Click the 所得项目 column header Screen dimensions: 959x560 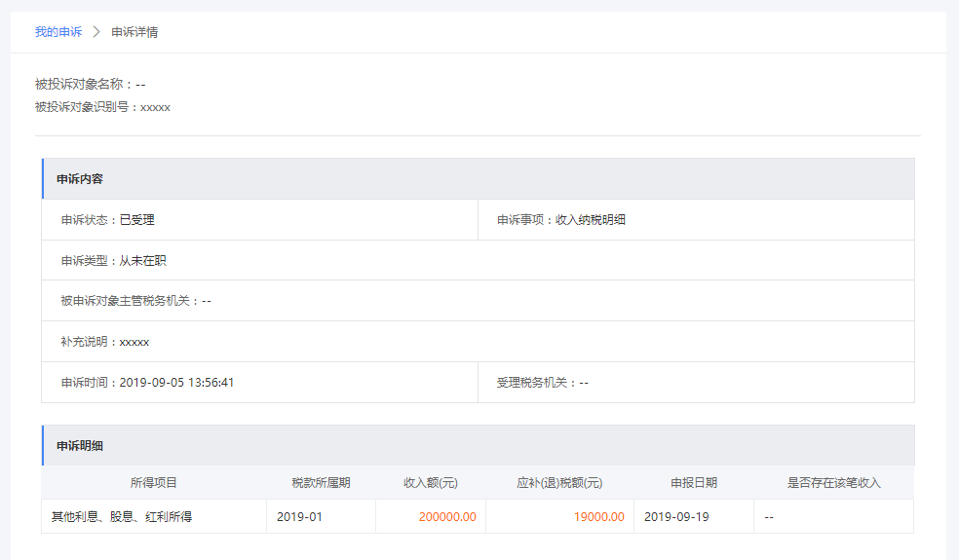click(153, 483)
